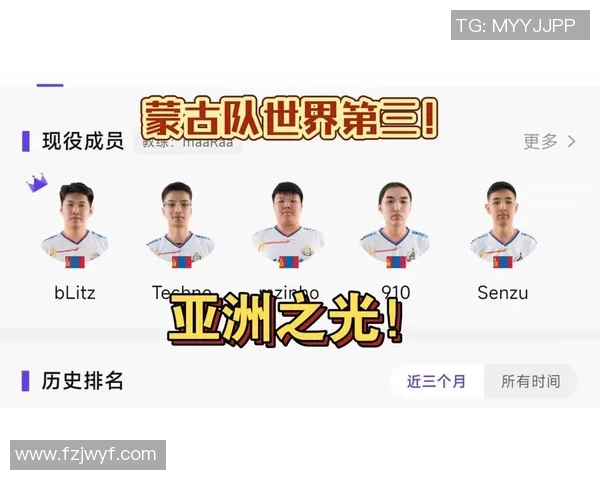Click the Mongolian flag under Techno
Screen dimensions: 600x480
[x=182, y=262]
